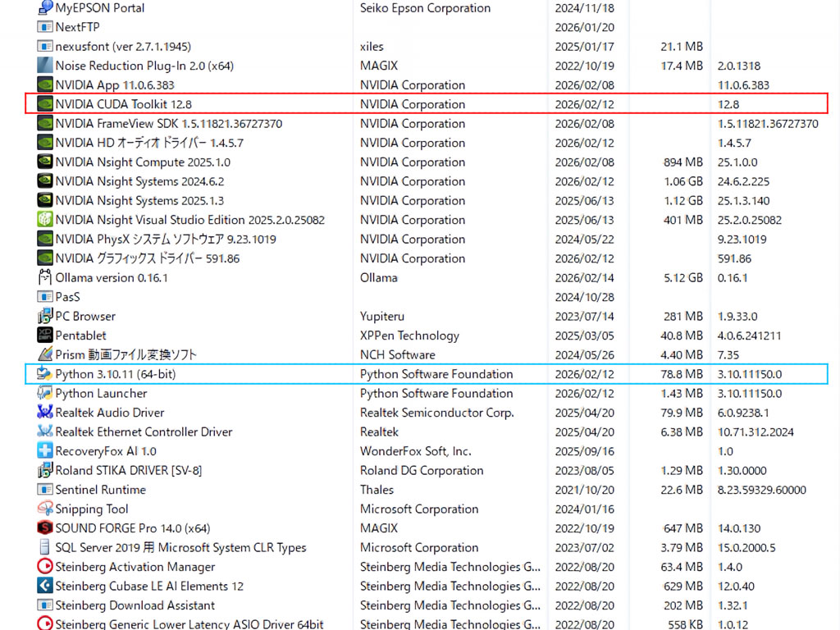The height and width of the screenshot is (630, 840).
Task: Click the Python Launcher icon
Action: 45,394
